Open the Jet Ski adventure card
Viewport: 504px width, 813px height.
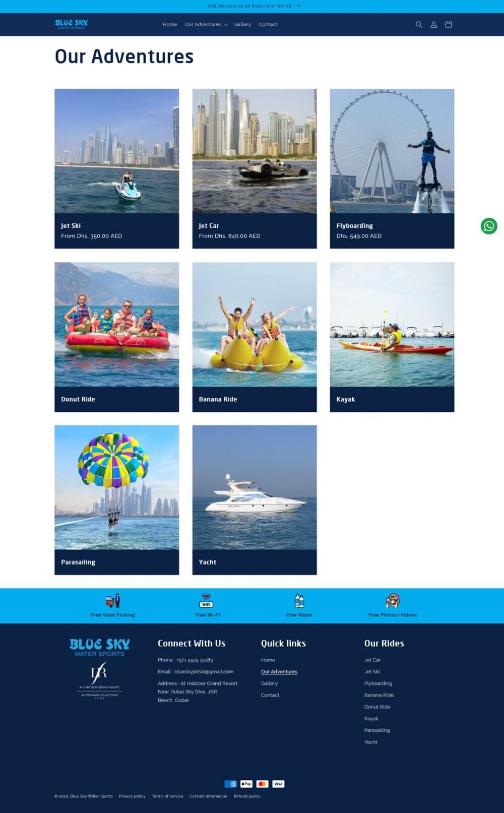(x=116, y=168)
